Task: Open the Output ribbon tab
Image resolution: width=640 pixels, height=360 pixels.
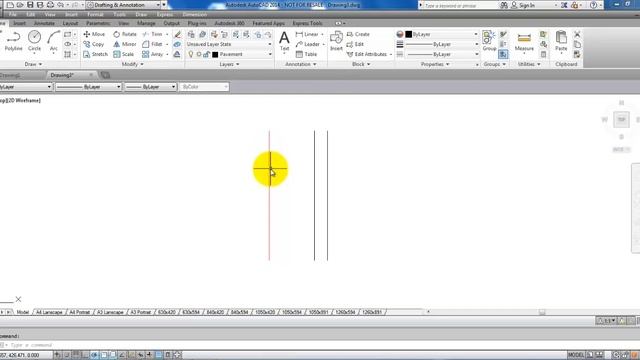Action: [x=171, y=23]
